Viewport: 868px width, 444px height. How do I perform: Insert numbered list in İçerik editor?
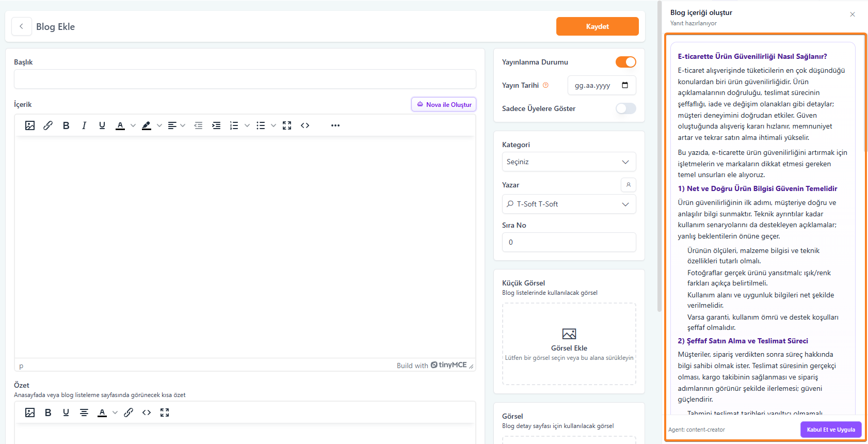coord(234,125)
